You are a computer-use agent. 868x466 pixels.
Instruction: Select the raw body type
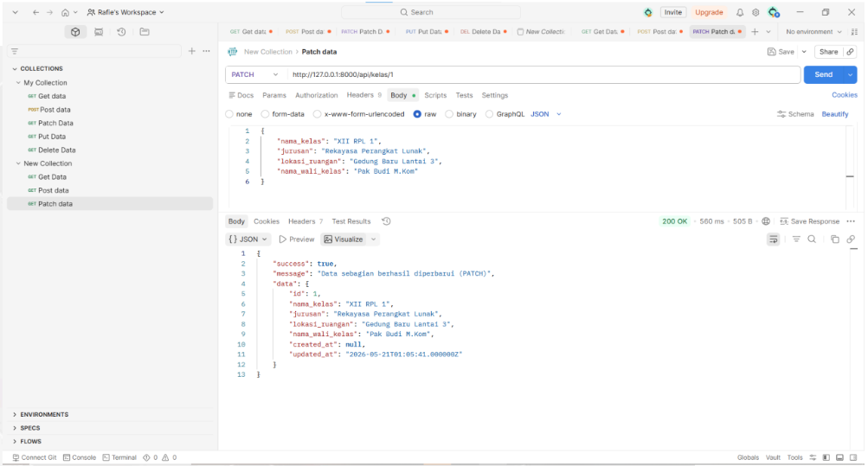click(x=417, y=114)
